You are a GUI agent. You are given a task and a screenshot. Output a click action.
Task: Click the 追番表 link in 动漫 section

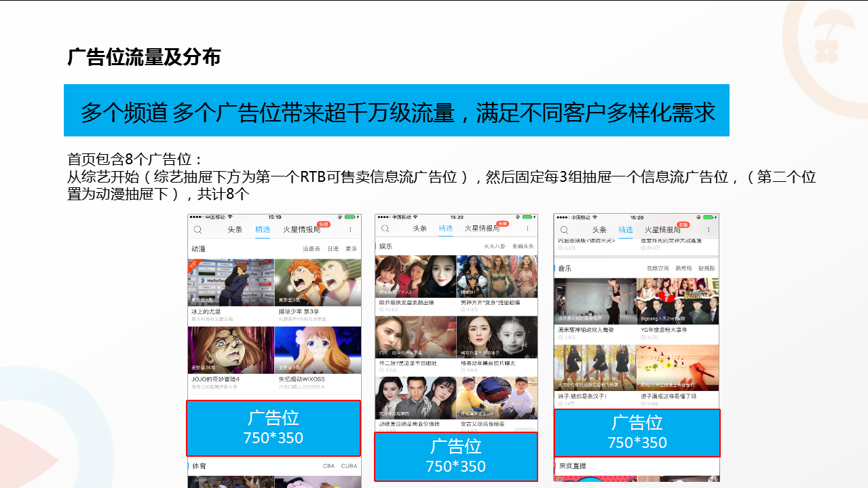311,249
